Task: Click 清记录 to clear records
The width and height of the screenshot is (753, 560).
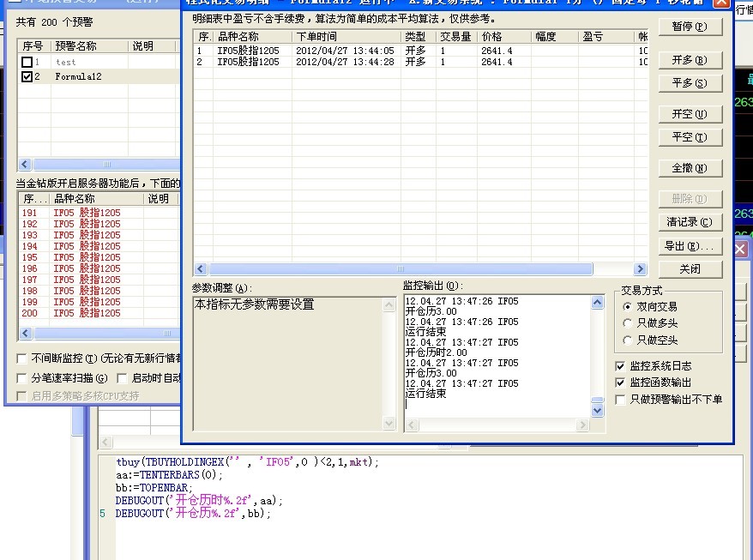Action: 690,222
